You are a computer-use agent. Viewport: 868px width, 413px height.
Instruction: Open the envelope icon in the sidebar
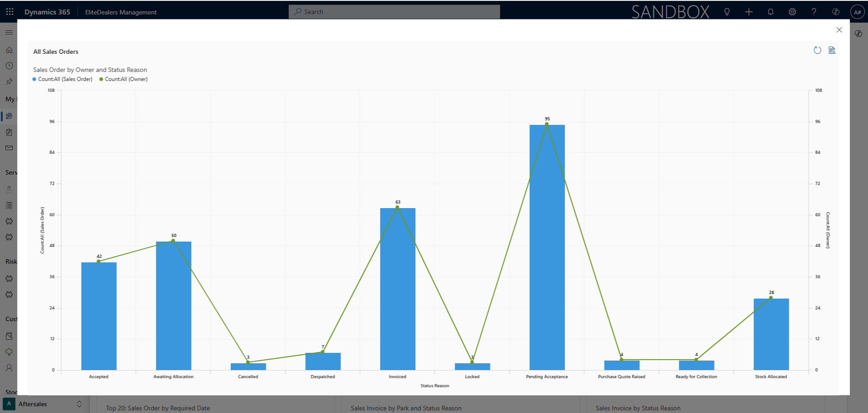9,148
